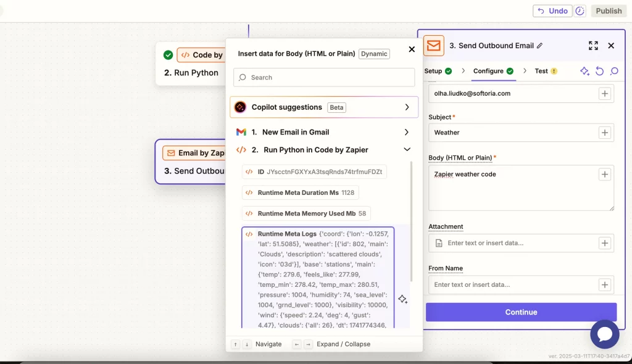Select Runtime Meta Memory Used Mb pill
The width and height of the screenshot is (632, 364).
point(306,213)
